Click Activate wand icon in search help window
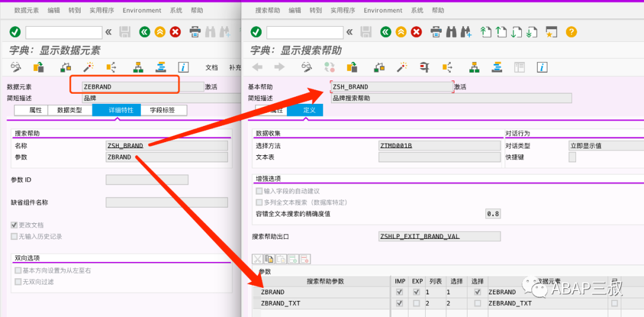The width and height of the screenshot is (644, 317). (x=402, y=67)
